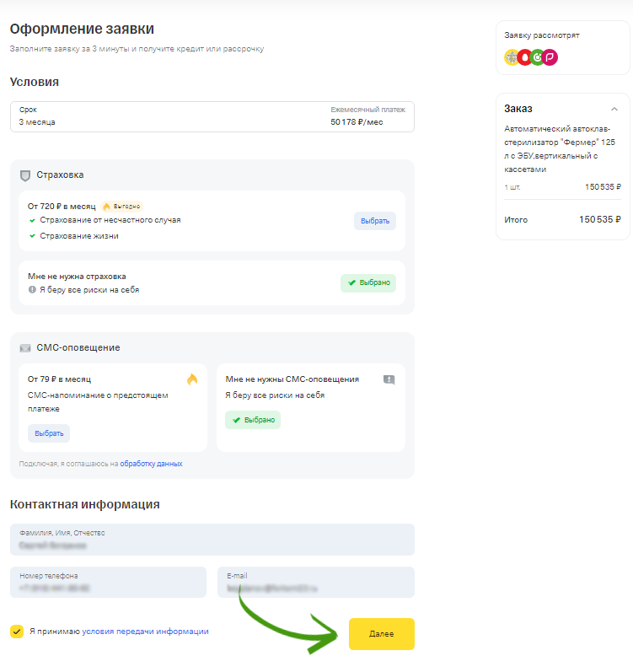Choose the SMS reminder with Выбрать button
Image resolution: width=633 pixels, height=672 pixels.
pyautogui.click(x=49, y=433)
